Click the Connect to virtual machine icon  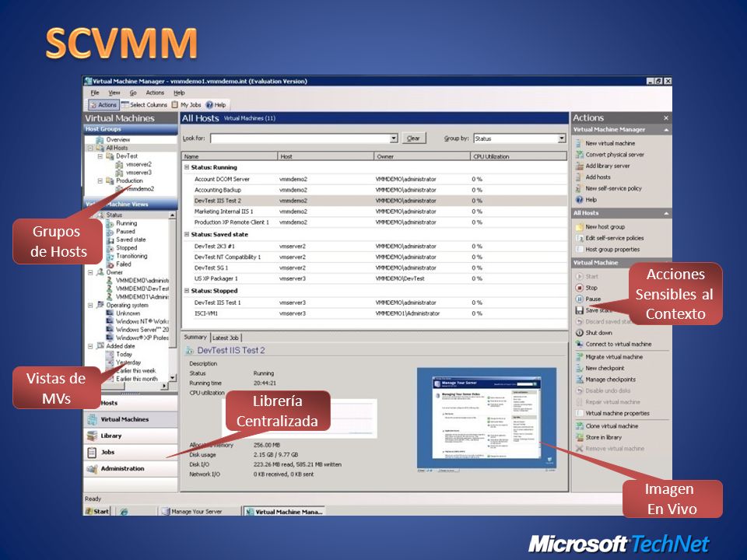point(579,344)
